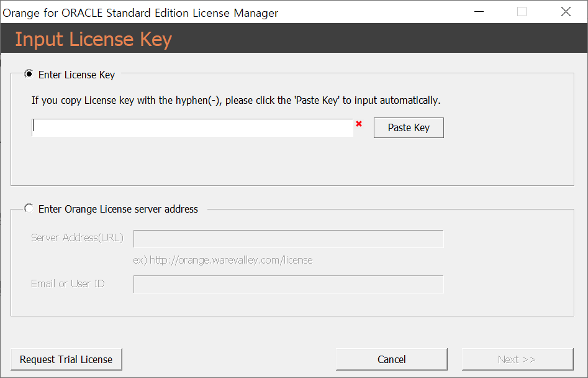Click the Paste Key button
Screen dimensions: 588x378
(x=409, y=127)
